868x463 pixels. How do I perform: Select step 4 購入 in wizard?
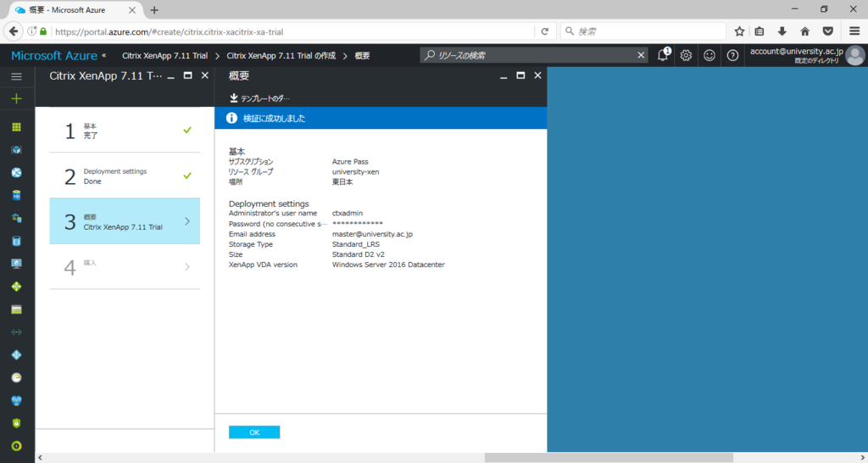pyautogui.click(x=125, y=266)
